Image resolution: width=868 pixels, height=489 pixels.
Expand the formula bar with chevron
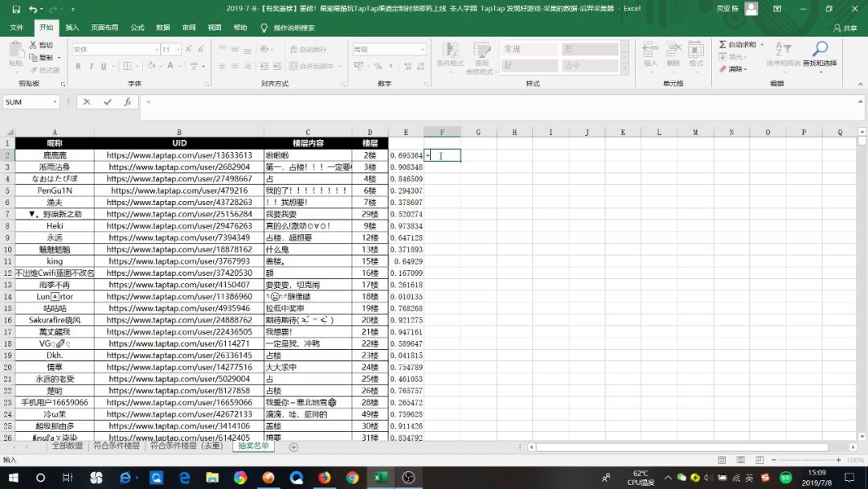click(x=861, y=102)
